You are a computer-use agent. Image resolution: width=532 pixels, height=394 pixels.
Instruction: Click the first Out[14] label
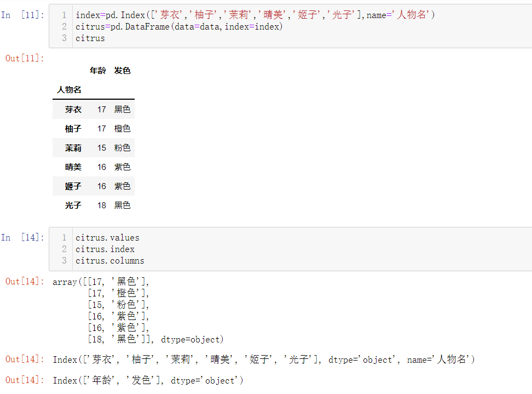point(23,282)
